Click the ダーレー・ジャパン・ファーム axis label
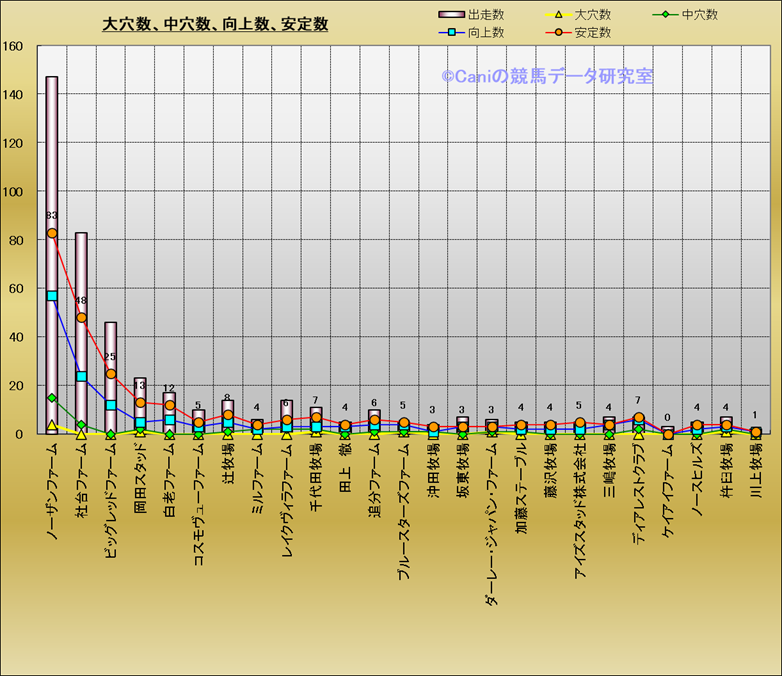 491,519
